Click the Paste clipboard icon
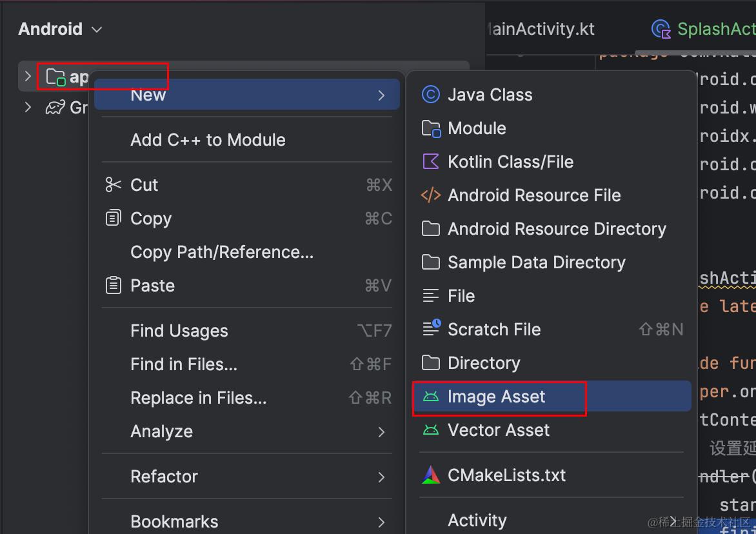 click(113, 285)
